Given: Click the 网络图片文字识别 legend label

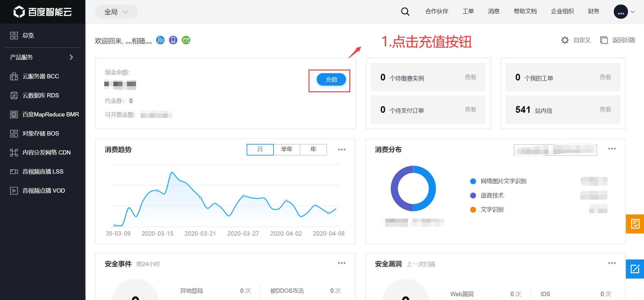Looking at the screenshot, I should point(503,181).
